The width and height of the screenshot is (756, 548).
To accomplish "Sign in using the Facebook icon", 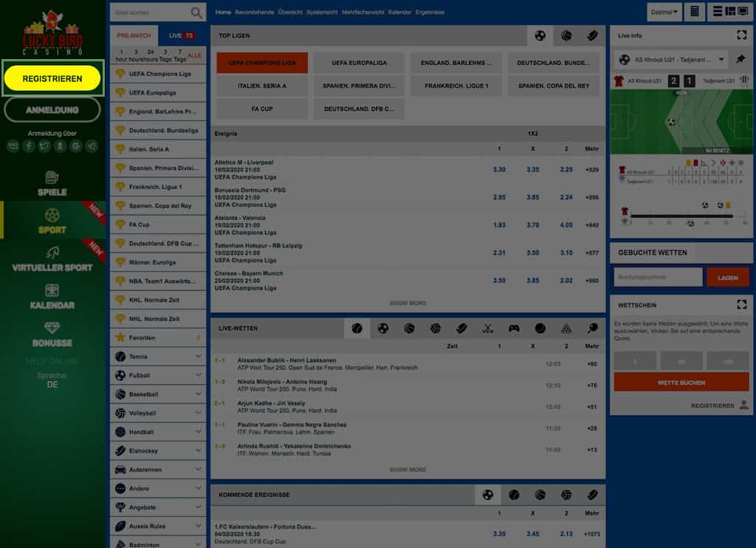I will 29,145.
